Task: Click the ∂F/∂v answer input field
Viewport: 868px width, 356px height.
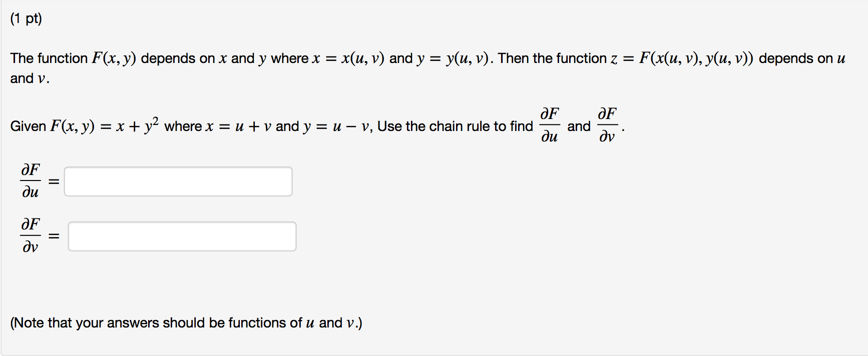Action: tap(181, 235)
